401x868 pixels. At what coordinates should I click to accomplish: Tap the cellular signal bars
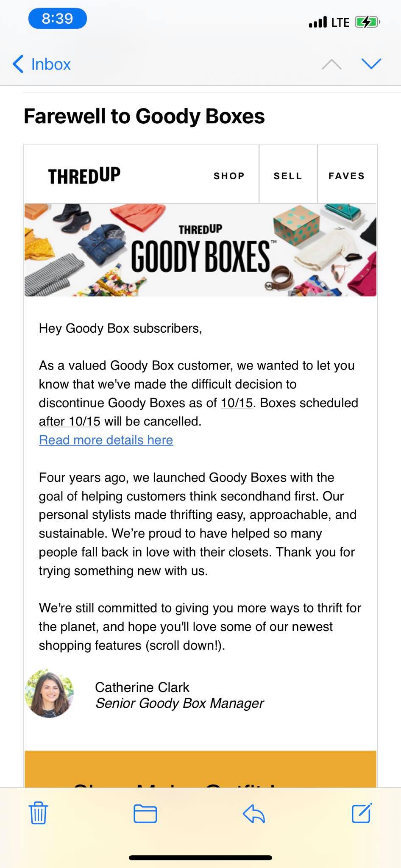[x=319, y=21]
